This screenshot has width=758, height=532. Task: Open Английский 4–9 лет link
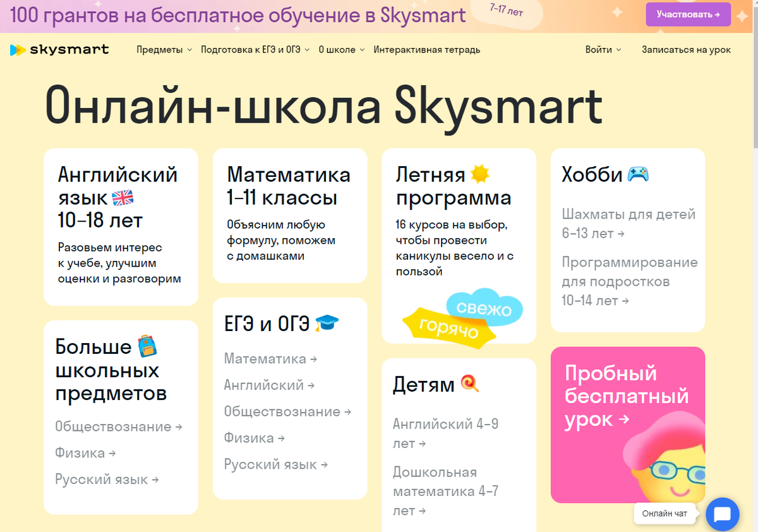click(446, 434)
